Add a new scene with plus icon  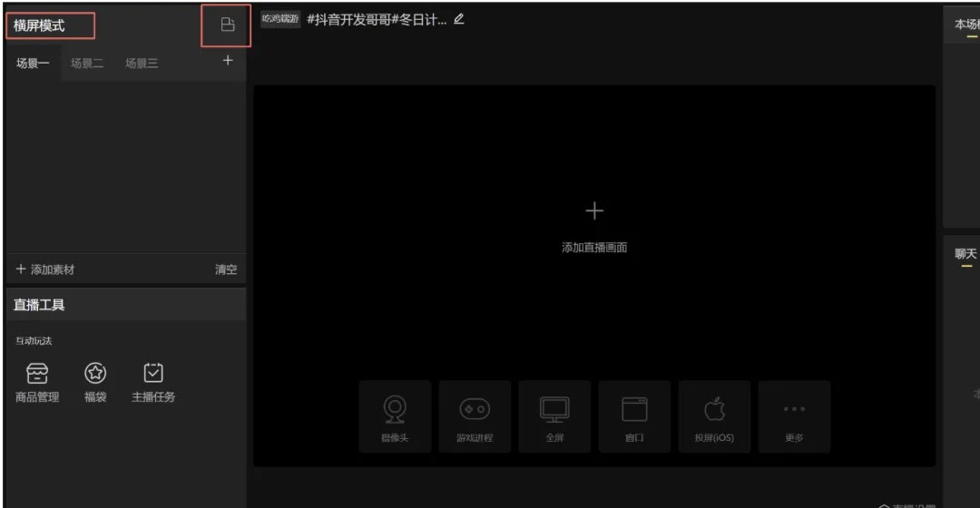(x=228, y=61)
